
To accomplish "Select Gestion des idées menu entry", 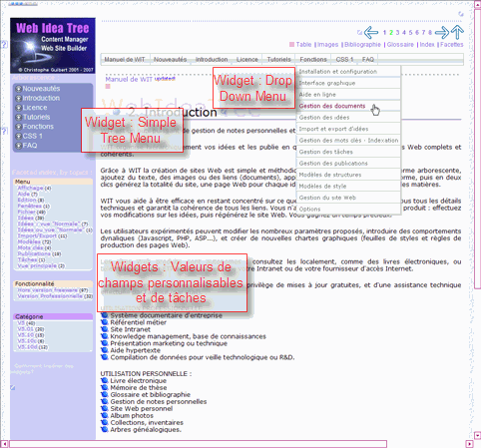I will coord(348,118).
